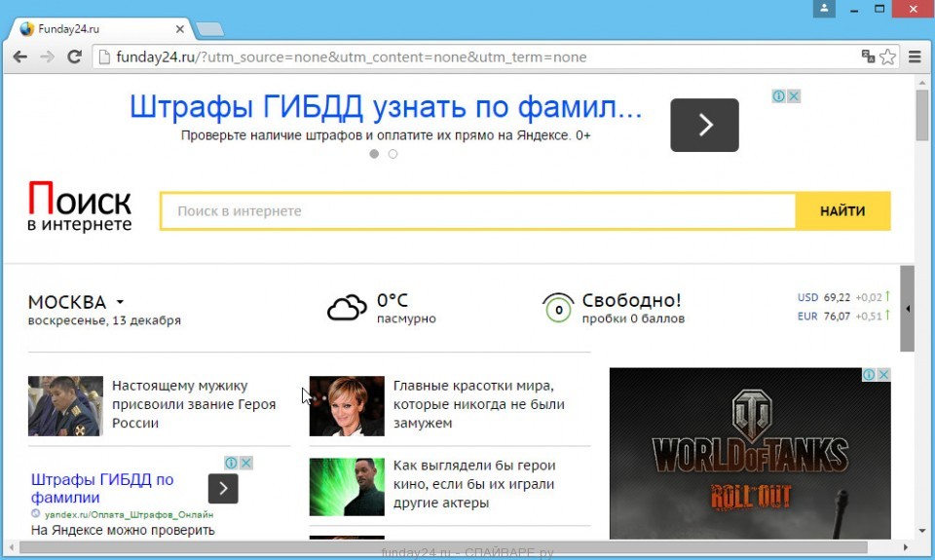The height and width of the screenshot is (560, 935).
Task: Select second carousel dot in banner
Action: click(393, 154)
